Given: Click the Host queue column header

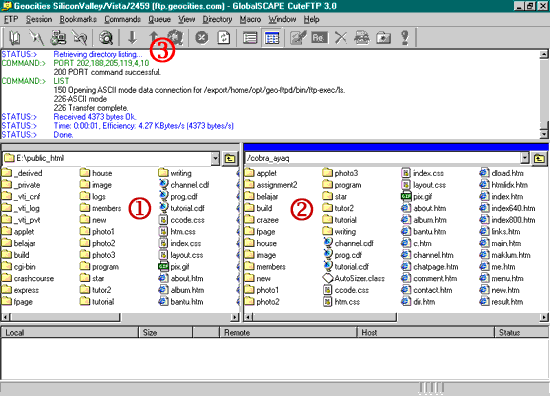Looking at the screenshot, I should [x=426, y=332].
